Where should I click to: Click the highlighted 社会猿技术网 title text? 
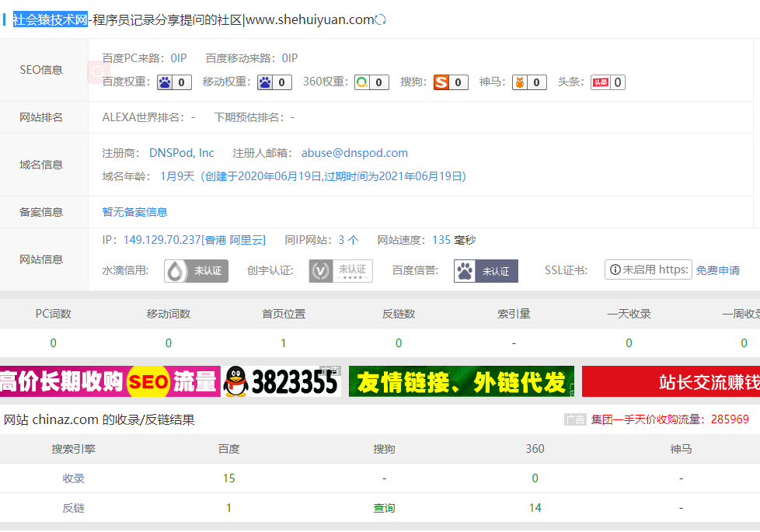(x=50, y=20)
